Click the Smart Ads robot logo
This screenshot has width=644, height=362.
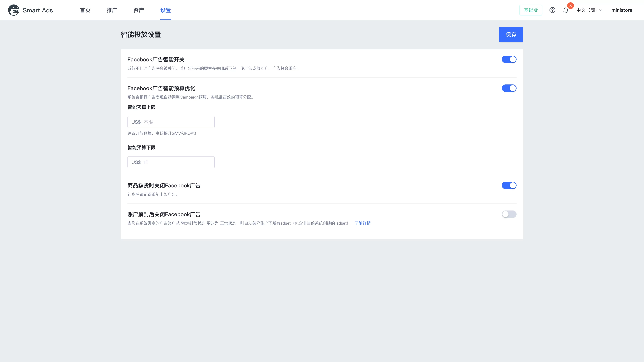click(x=14, y=10)
